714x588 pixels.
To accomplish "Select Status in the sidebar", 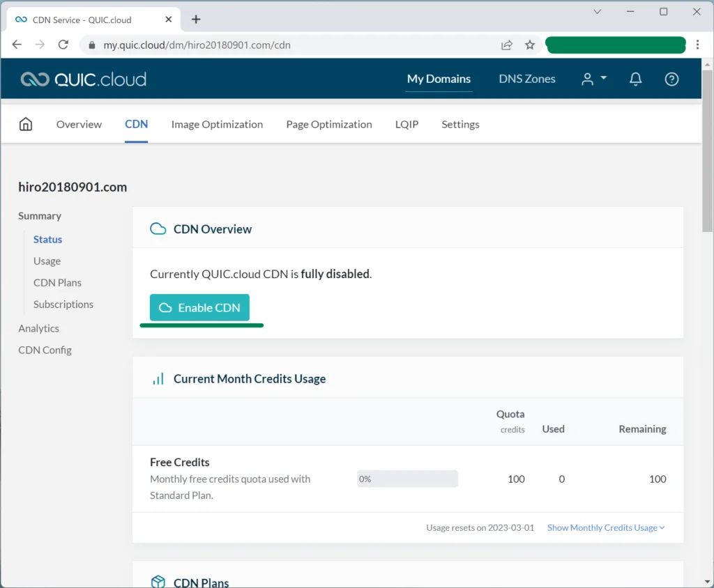I will coord(47,240).
